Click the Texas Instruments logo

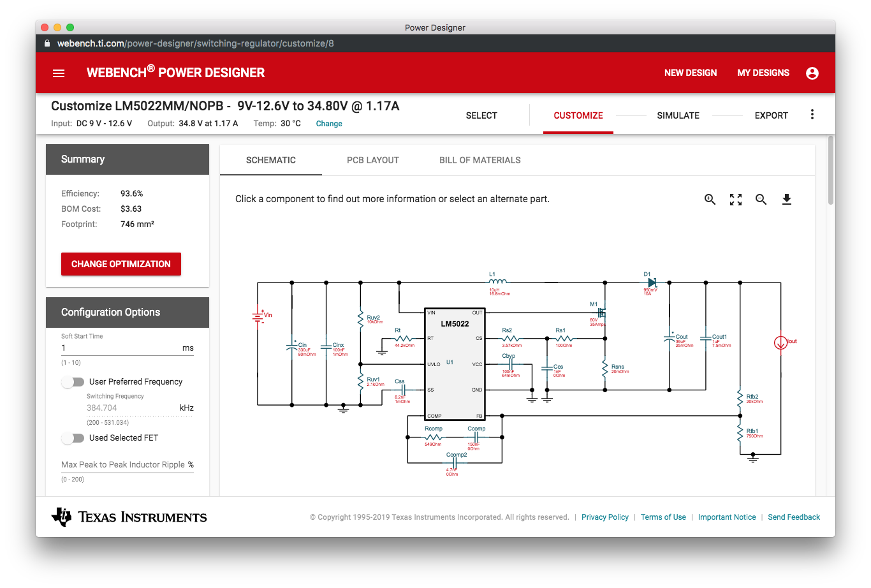point(129,517)
